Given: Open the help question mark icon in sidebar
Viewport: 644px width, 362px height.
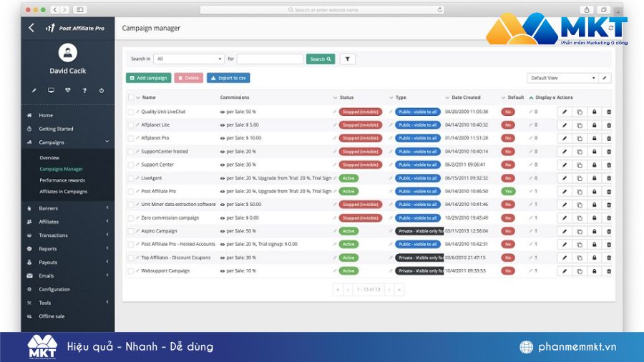Looking at the screenshot, I should pyautogui.click(x=84, y=91).
